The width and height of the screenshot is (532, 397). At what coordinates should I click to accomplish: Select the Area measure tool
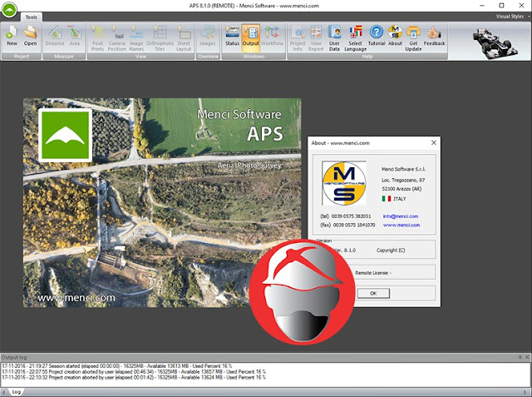click(x=75, y=36)
